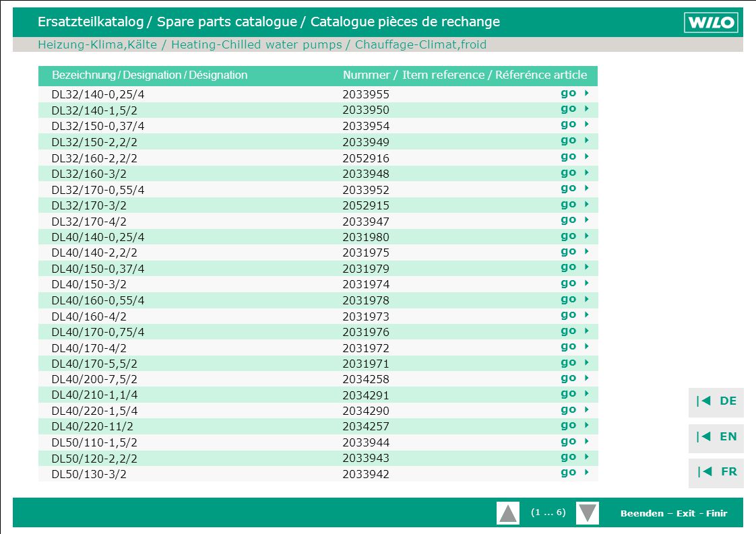Select designation DL32/150-2,2/2
The image size is (756, 534).
point(94,142)
